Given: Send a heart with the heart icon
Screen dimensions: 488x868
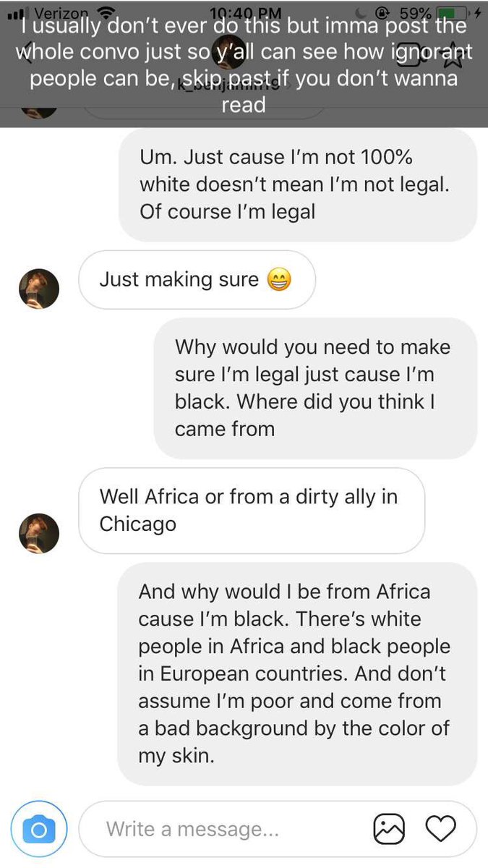Looking at the screenshot, I should (440, 829).
